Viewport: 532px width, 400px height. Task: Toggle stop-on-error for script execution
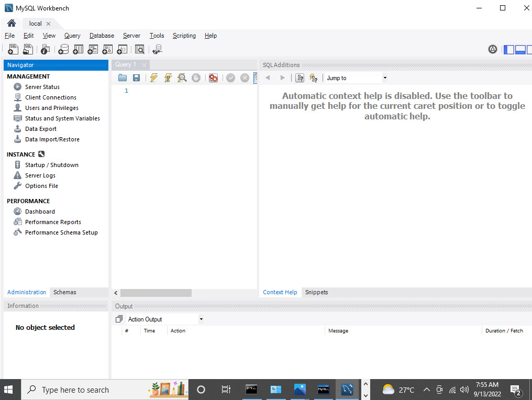pyautogui.click(x=213, y=77)
